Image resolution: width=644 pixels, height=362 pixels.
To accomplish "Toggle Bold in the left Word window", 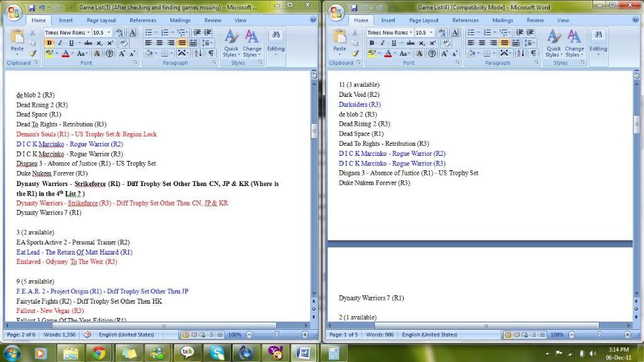I will coord(50,43).
